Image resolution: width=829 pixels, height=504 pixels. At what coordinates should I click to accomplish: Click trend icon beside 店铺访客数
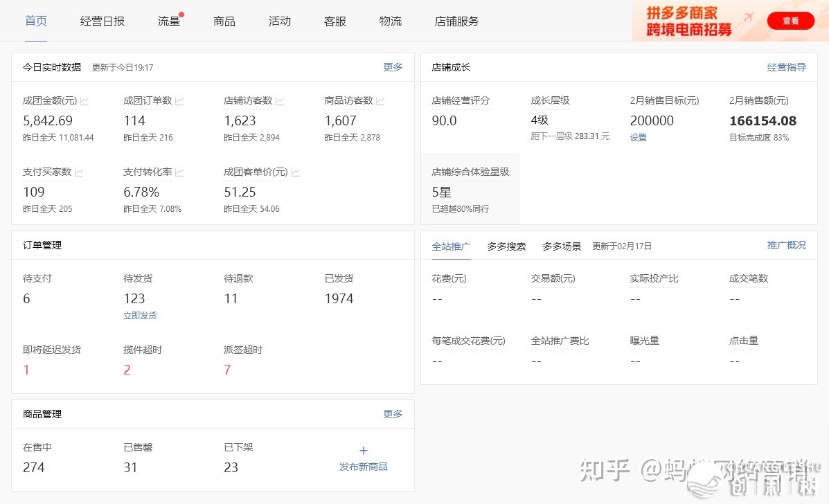pos(280,101)
